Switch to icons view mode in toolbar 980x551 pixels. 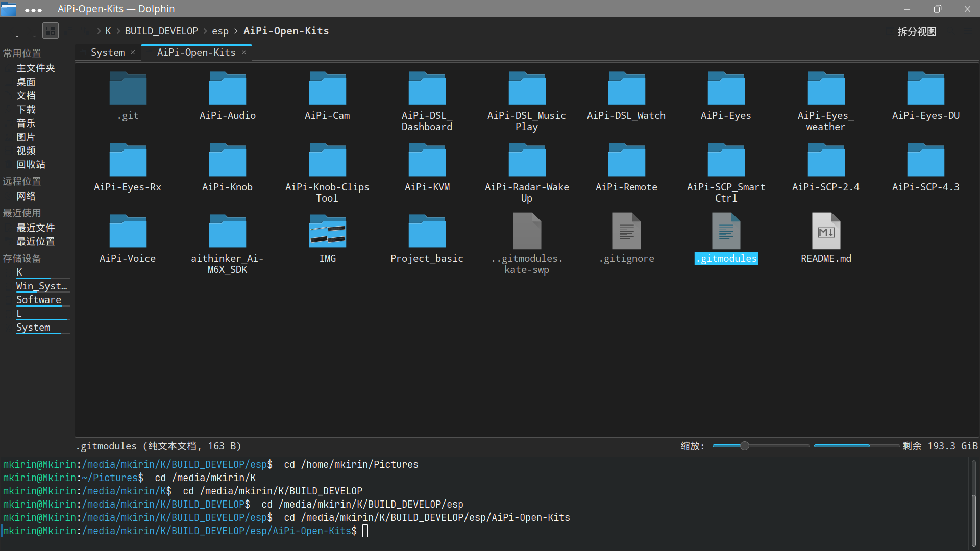(x=51, y=31)
